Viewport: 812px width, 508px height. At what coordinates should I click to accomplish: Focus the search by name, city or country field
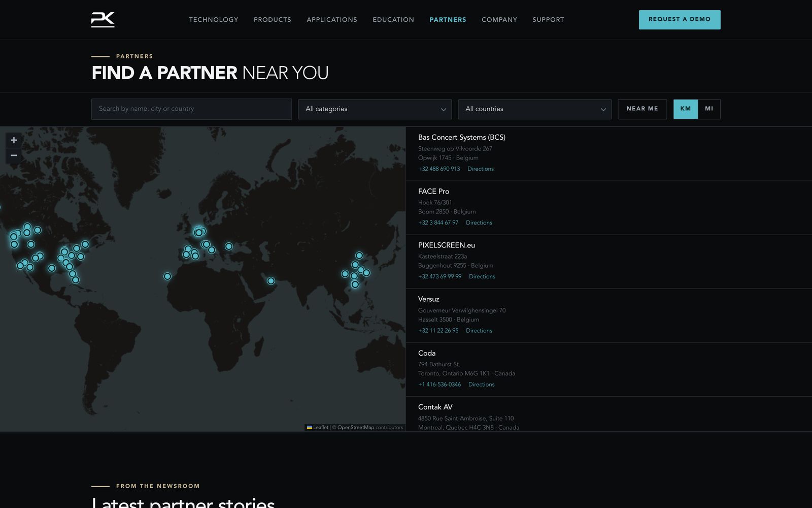click(191, 109)
